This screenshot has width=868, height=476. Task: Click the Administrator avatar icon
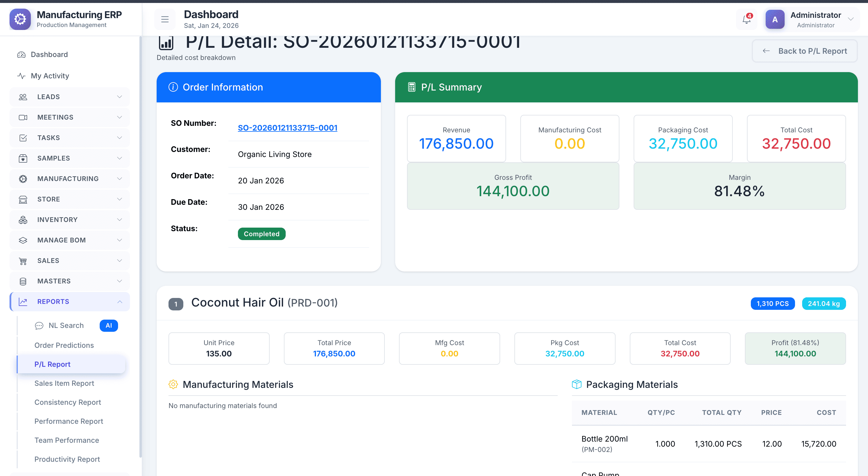[775, 20]
